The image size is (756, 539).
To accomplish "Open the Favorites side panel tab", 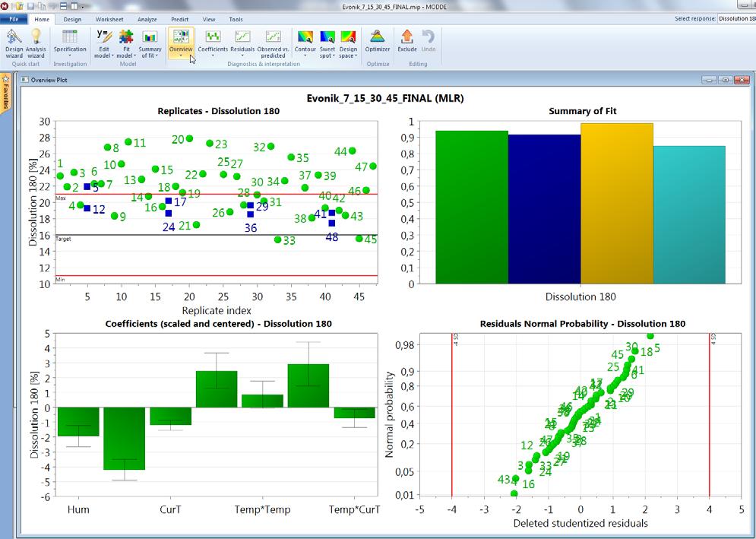I will [x=5, y=93].
